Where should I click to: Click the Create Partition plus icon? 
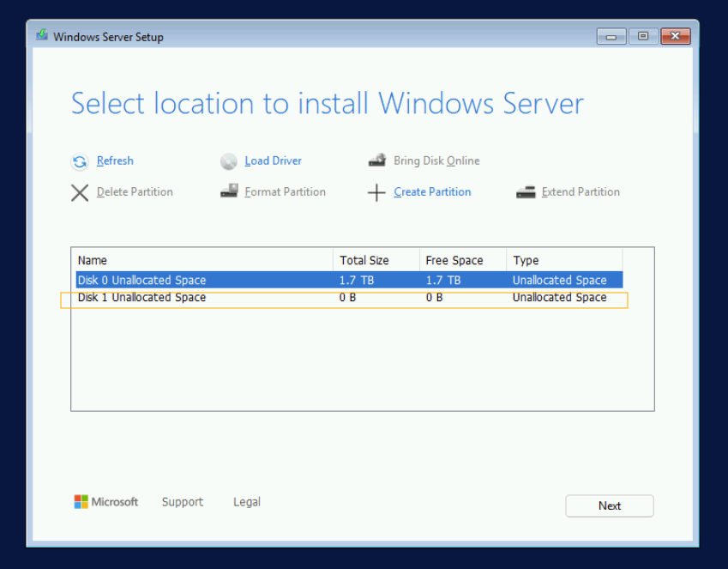click(x=377, y=192)
